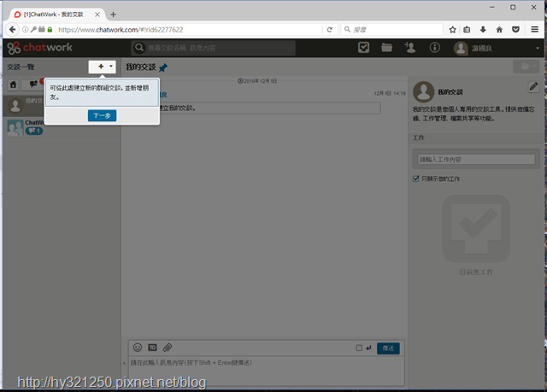
Task: Click the bookmark star icon
Action: click(x=452, y=30)
